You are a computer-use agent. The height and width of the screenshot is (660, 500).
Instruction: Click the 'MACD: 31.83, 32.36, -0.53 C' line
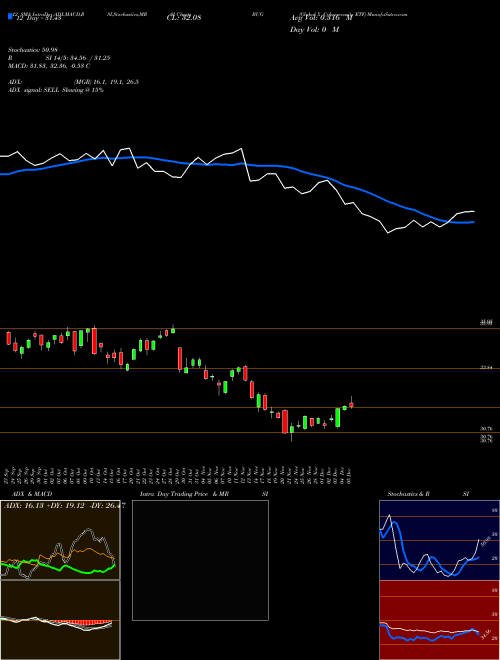[x=49, y=66]
